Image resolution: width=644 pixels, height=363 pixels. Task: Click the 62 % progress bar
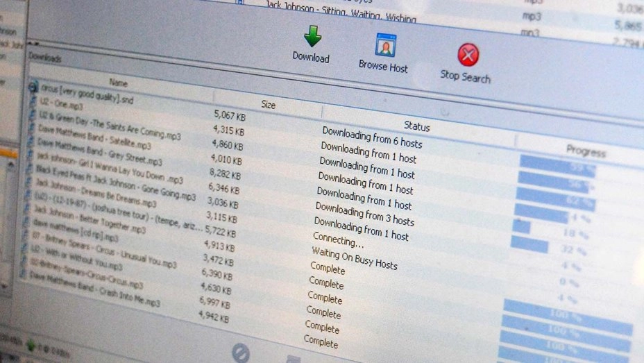click(x=555, y=200)
